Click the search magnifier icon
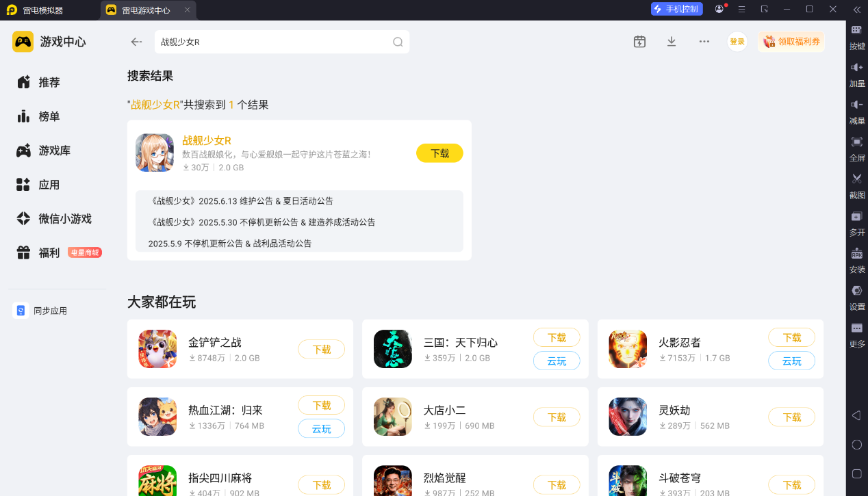The image size is (868, 496). click(x=398, y=42)
